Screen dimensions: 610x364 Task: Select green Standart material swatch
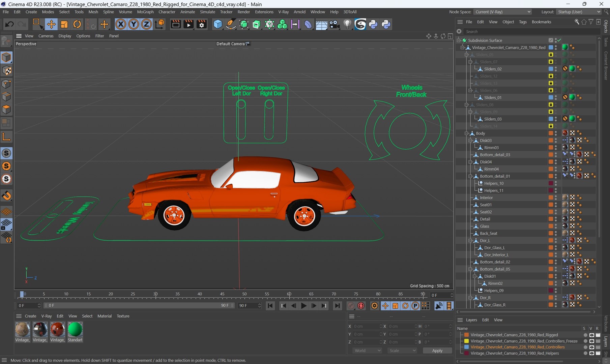[75, 329]
